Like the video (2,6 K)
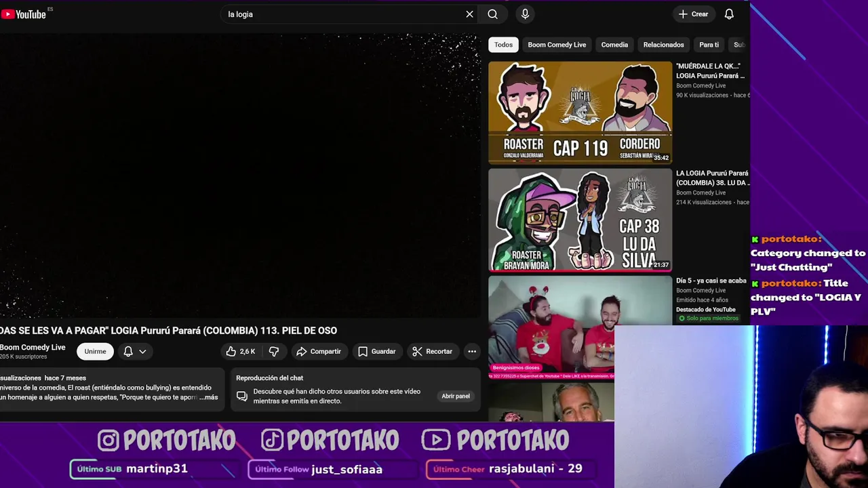Screen dimensions: 868x488 click(x=241, y=351)
